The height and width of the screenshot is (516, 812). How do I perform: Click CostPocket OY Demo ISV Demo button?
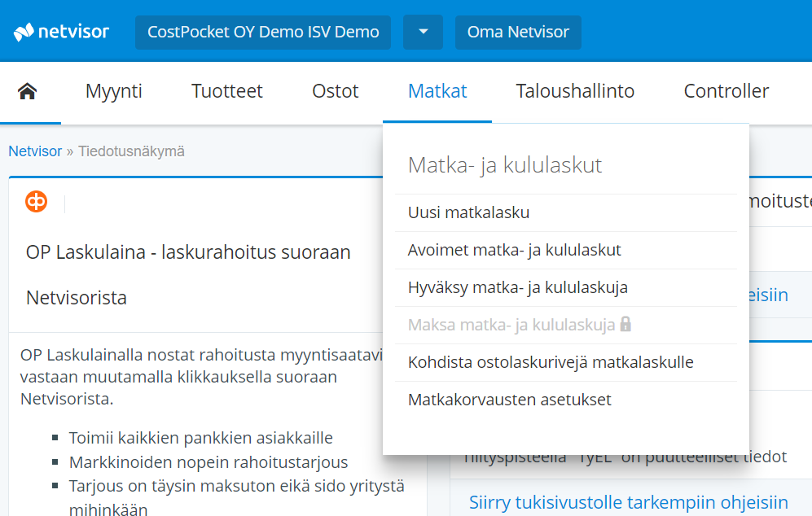(263, 32)
